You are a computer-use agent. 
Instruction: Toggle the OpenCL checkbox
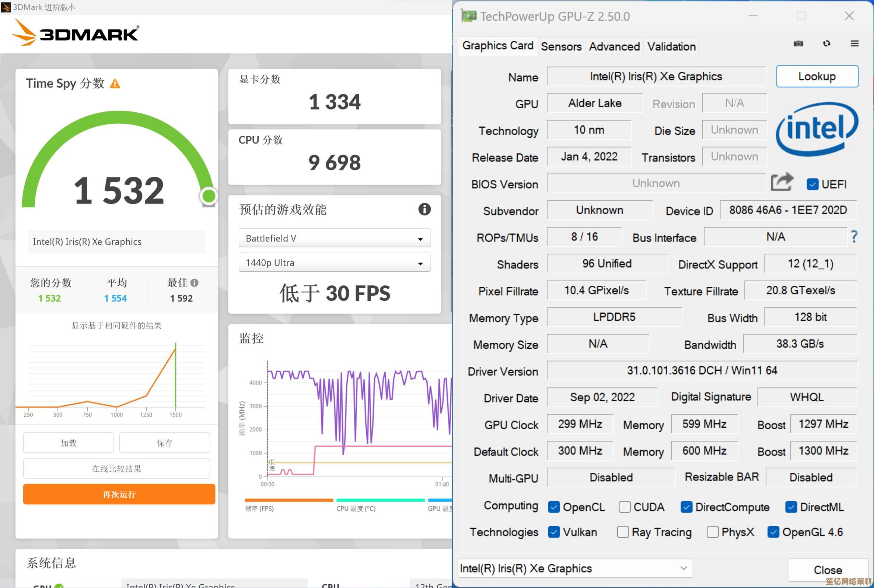click(x=553, y=507)
